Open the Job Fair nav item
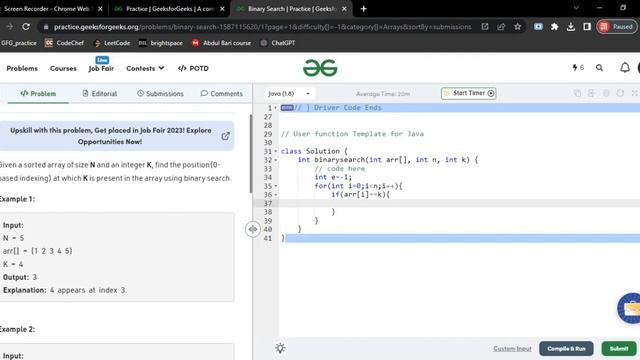Image resolution: width=640 pixels, height=360 pixels. (101, 68)
